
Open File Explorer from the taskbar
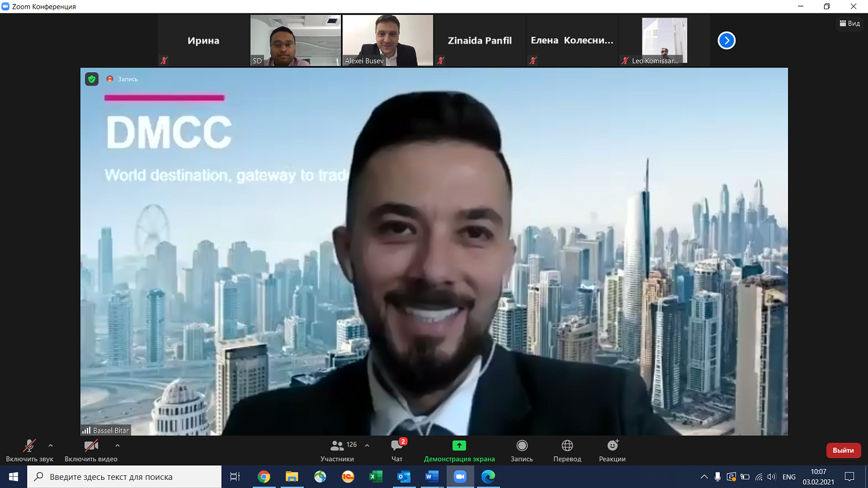click(292, 476)
